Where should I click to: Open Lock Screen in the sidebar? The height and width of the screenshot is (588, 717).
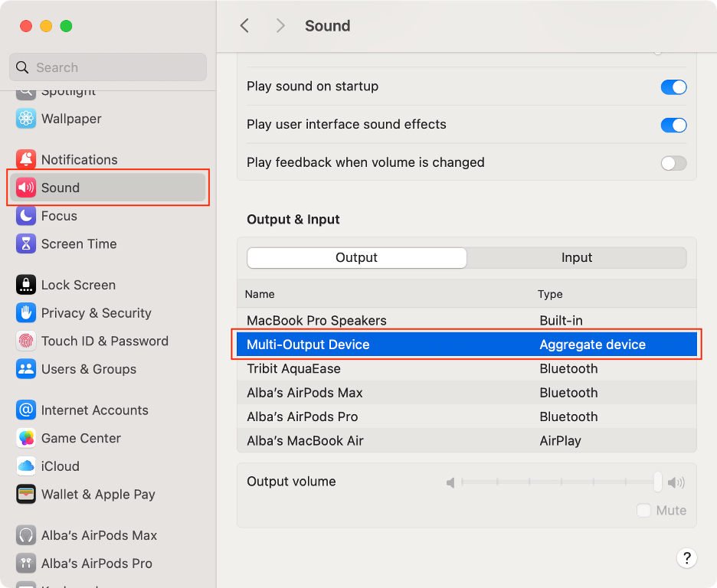tap(78, 285)
